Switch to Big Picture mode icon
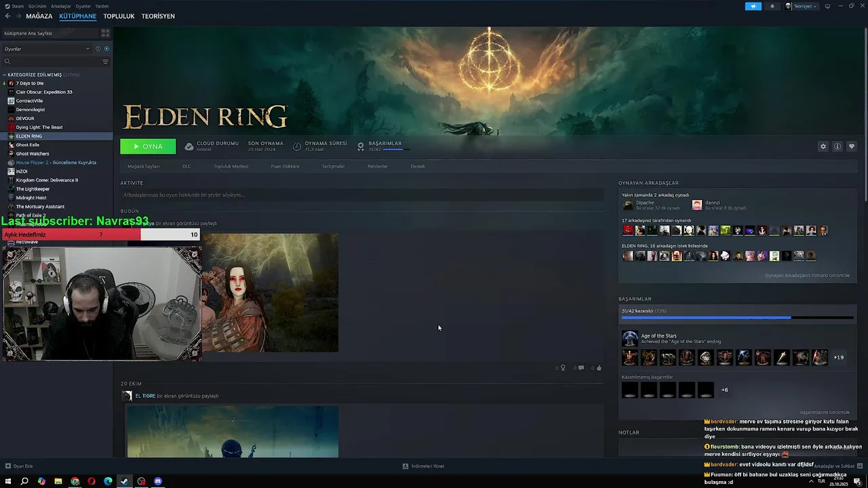 [828, 6]
